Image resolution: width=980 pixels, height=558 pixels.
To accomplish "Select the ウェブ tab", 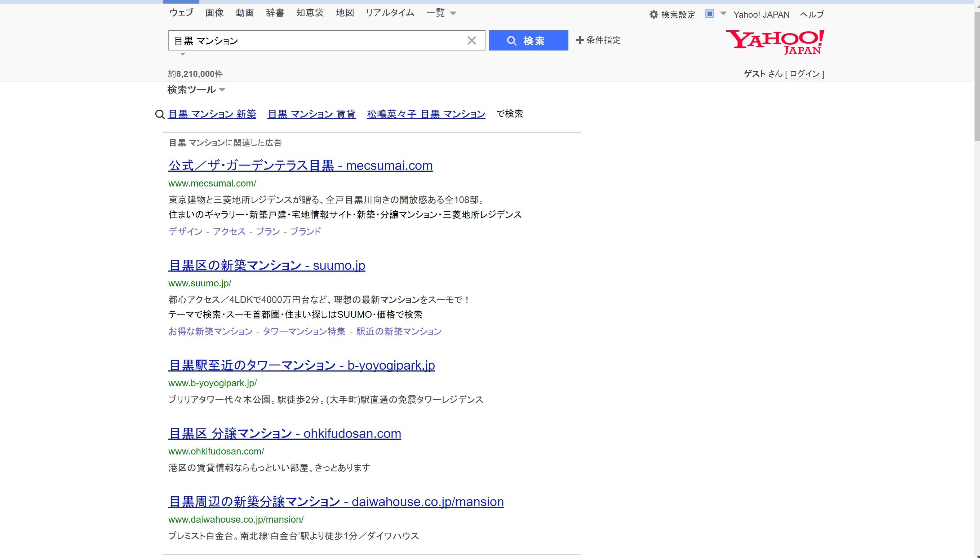I will coord(181,13).
